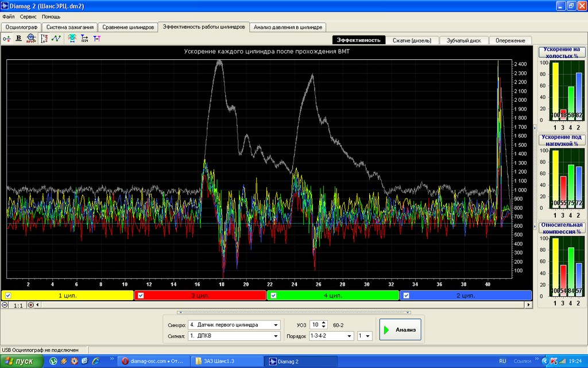The image size is (588, 368).
Task: Select Эффективность работы цилиндров tab
Action: pos(204,26)
